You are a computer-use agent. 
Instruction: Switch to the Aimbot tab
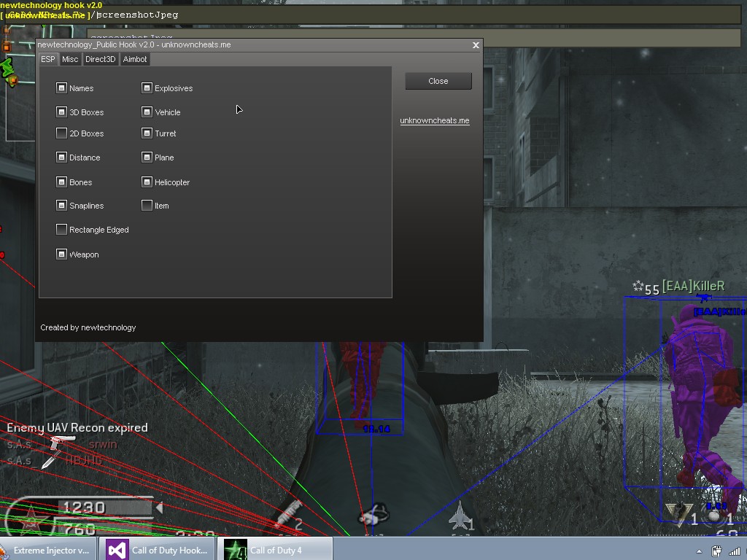click(135, 59)
